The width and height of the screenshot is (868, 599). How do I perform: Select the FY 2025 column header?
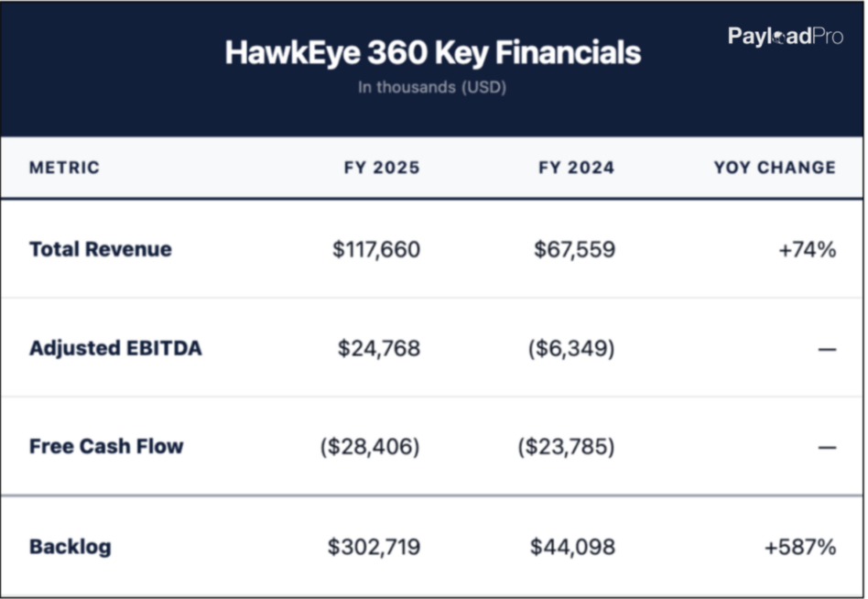point(382,168)
